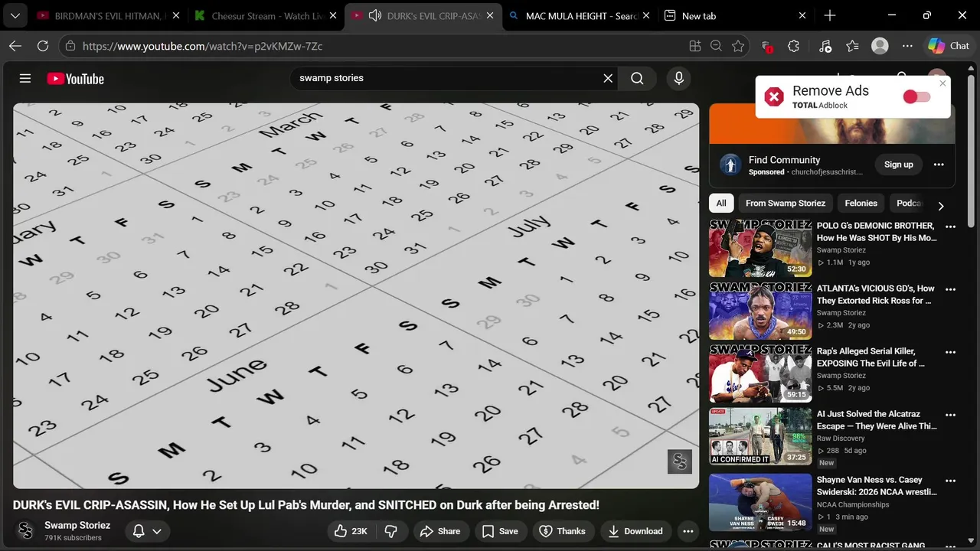
Task: Open options menu on Find Community ad
Action: pyautogui.click(x=939, y=165)
